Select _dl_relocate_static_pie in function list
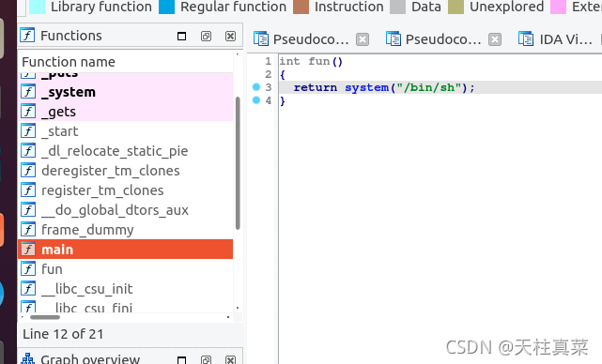602x364 pixels. coord(126,151)
